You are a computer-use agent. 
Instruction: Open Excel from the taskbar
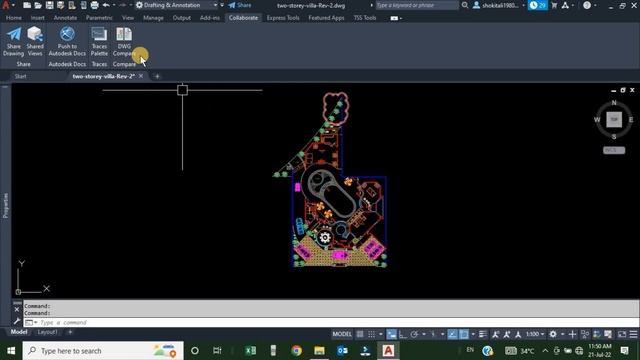click(251, 351)
